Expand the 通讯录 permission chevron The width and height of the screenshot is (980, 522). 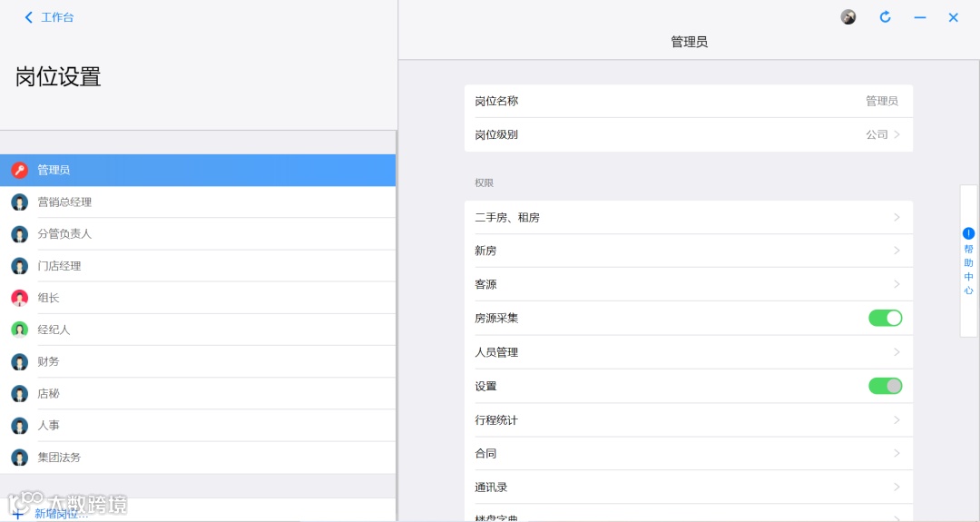(x=897, y=487)
